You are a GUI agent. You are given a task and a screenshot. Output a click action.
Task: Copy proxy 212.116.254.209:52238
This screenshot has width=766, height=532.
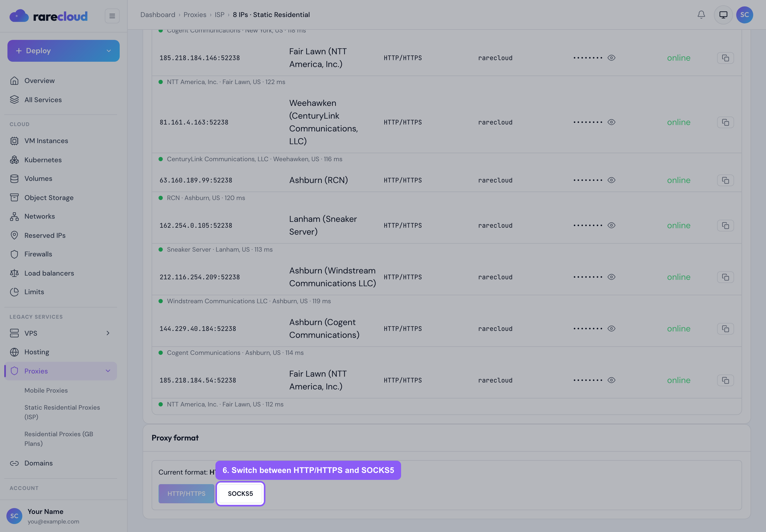click(725, 277)
